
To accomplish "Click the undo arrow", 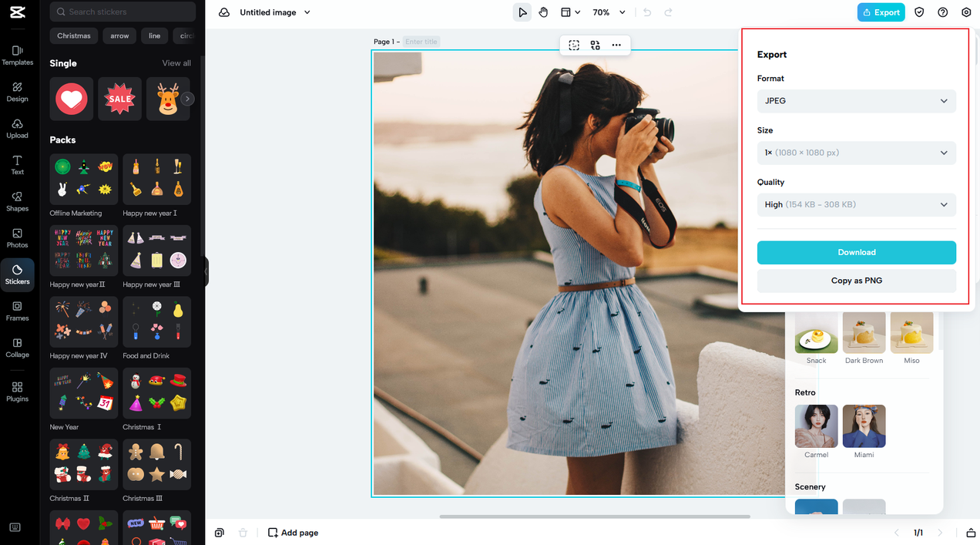I will point(647,12).
